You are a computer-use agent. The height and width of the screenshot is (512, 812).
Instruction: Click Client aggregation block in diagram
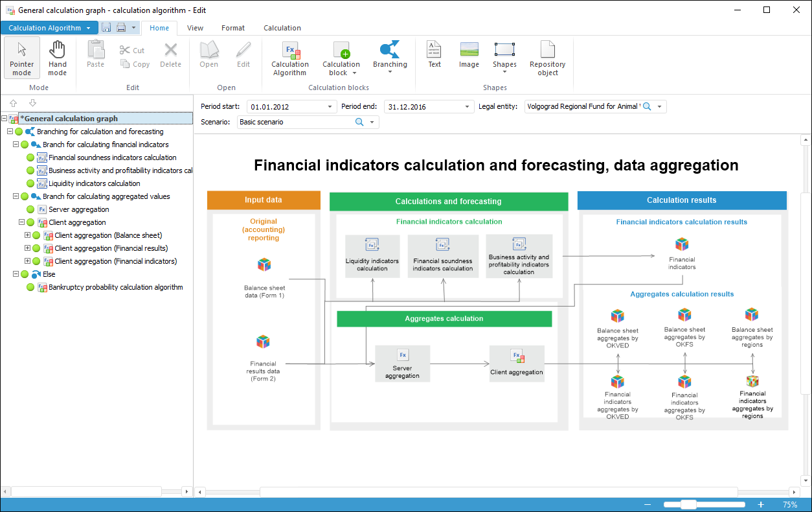pyautogui.click(x=517, y=363)
